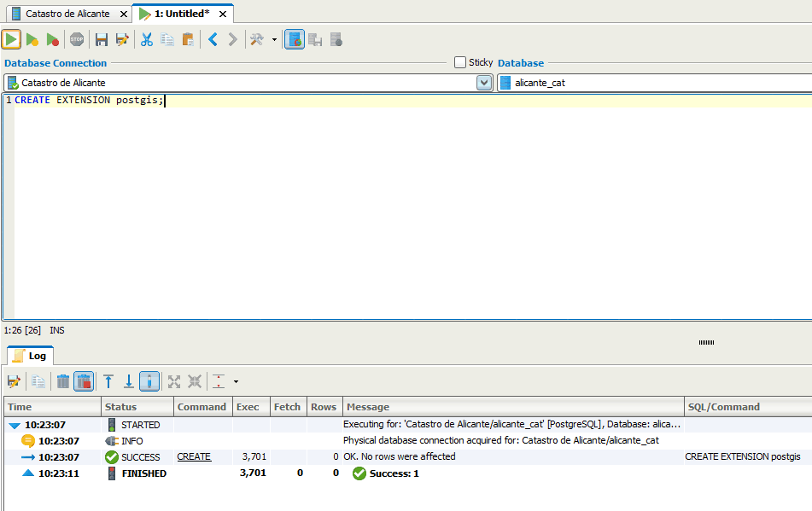The width and height of the screenshot is (812, 511).
Task: Click the SQL/Command column header
Action: tap(748, 407)
